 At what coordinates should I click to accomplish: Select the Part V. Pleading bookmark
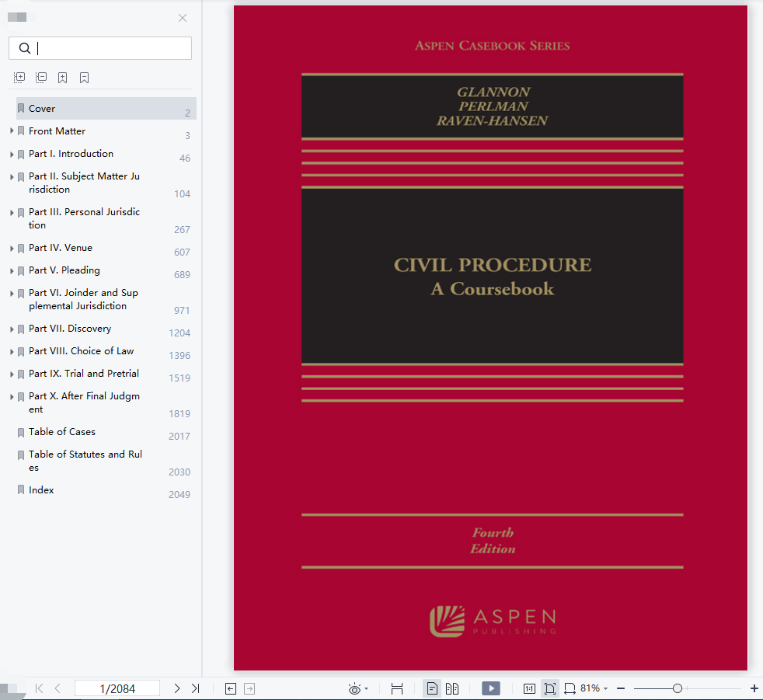point(64,270)
